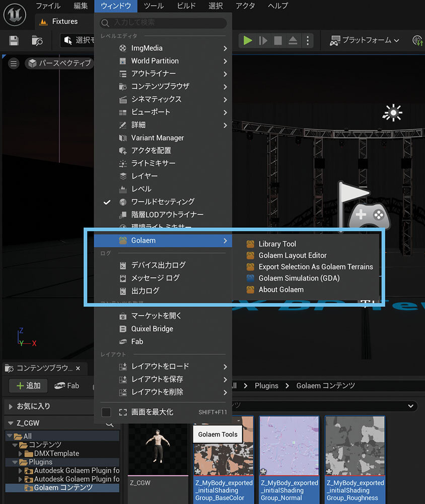
Task: Click the レイヤー layers icon
Action: click(123, 176)
